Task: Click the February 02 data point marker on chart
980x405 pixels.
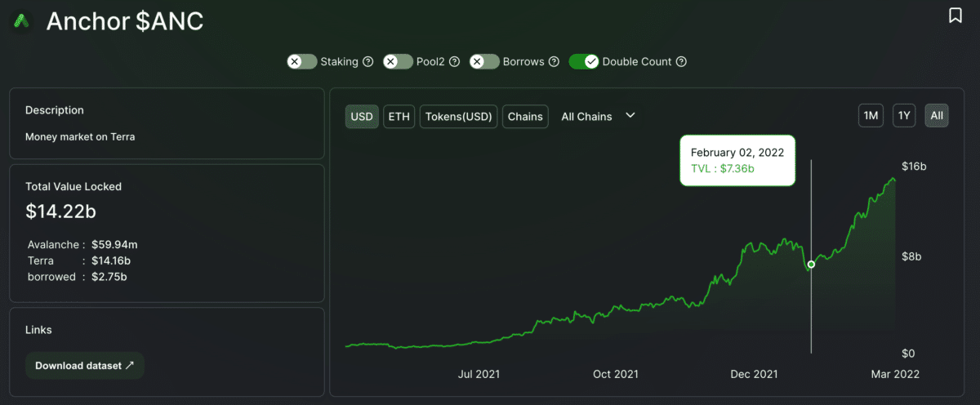Action: pyautogui.click(x=811, y=265)
